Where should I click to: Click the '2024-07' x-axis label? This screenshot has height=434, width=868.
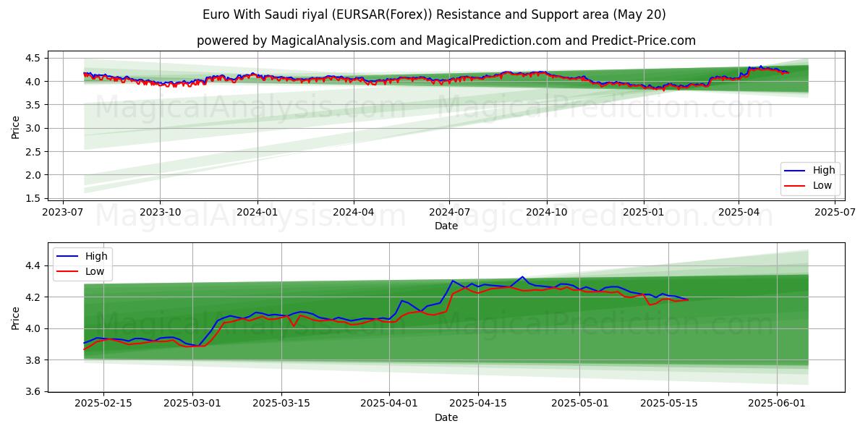pyautogui.click(x=449, y=213)
